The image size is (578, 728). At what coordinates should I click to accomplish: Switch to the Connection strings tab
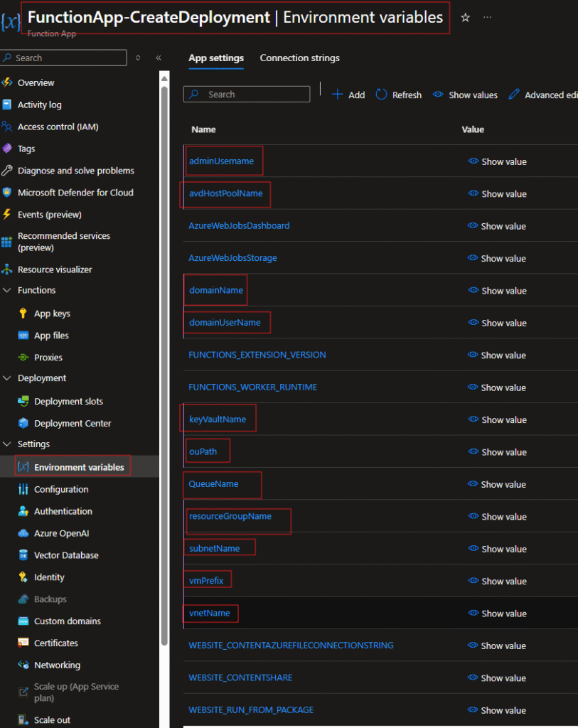pyautogui.click(x=299, y=58)
